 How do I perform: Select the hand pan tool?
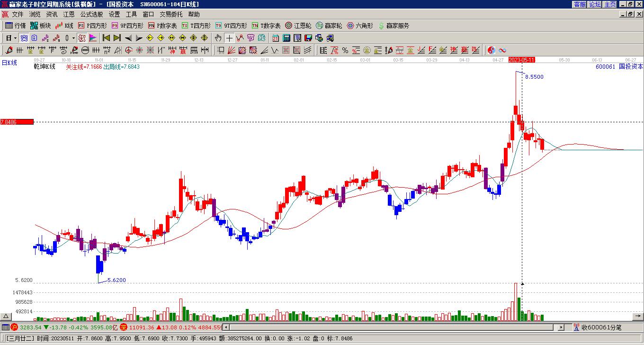pos(218,38)
